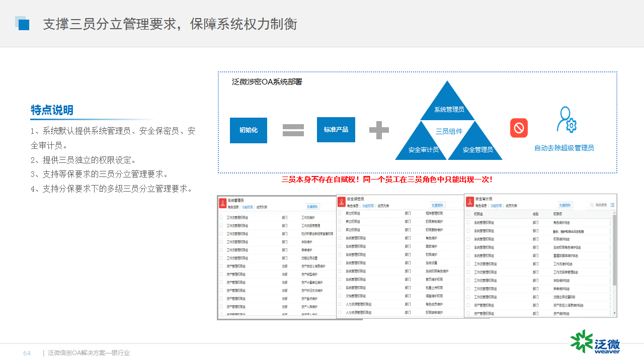Click the text 4、支持分保要求下的多级三员分立管理要求。
Screen dimensions: 644x362
tap(111, 189)
